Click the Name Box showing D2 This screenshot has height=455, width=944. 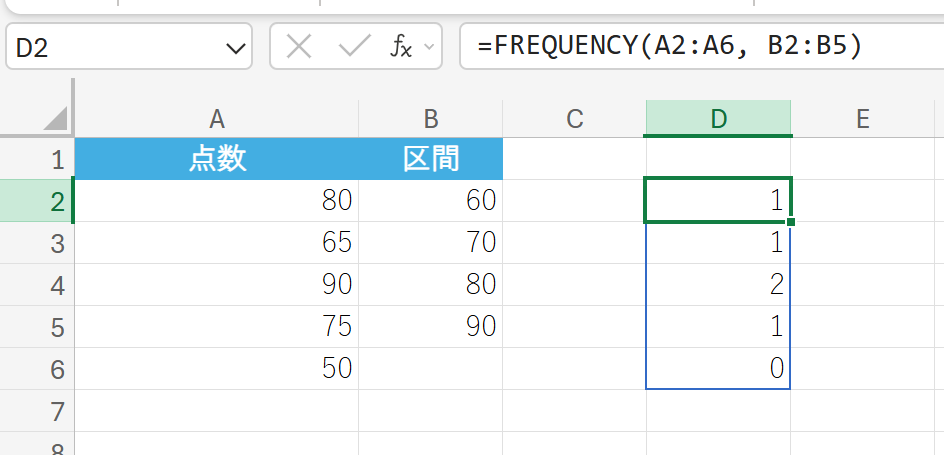[110, 48]
